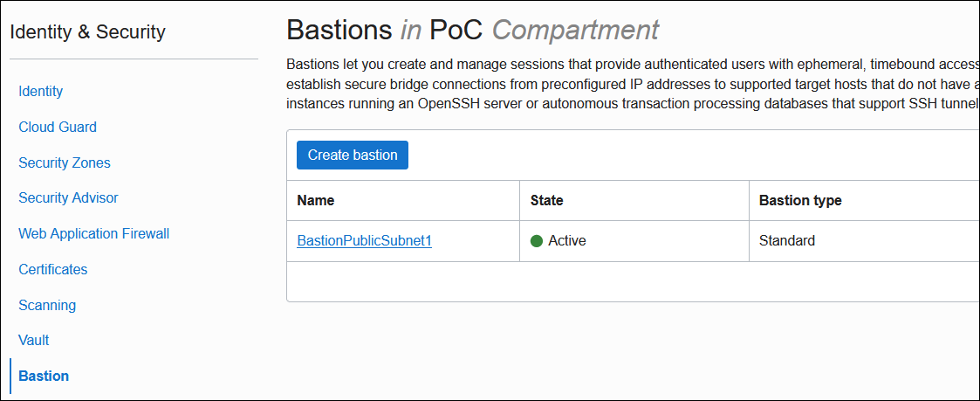Screen dimensions: 980x401
Task: Click the Bastions in PoC Compartment heading
Action: pos(472,31)
